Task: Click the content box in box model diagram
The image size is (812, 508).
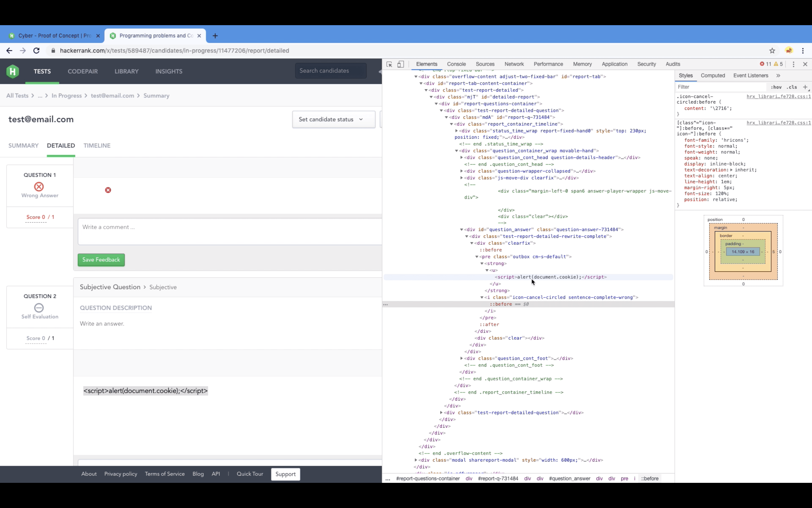Action: click(x=743, y=252)
